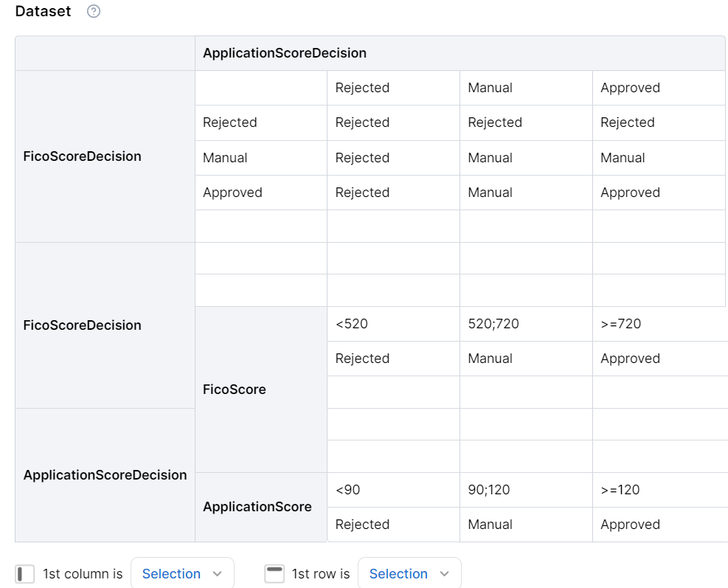Click the help icon next to Dataset
728x588 pixels.
(x=94, y=12)
